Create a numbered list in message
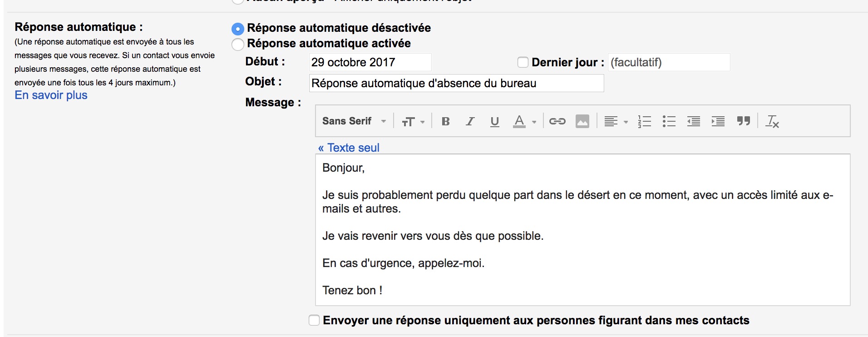This screenshot has width=868, height=337. (x=644, y=121)
